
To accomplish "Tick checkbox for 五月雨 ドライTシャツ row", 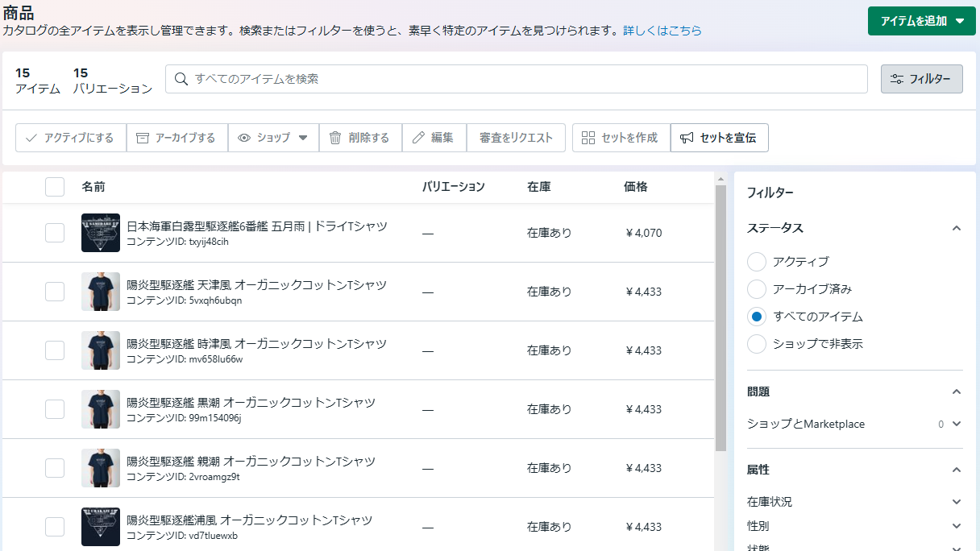I will 55,233.
